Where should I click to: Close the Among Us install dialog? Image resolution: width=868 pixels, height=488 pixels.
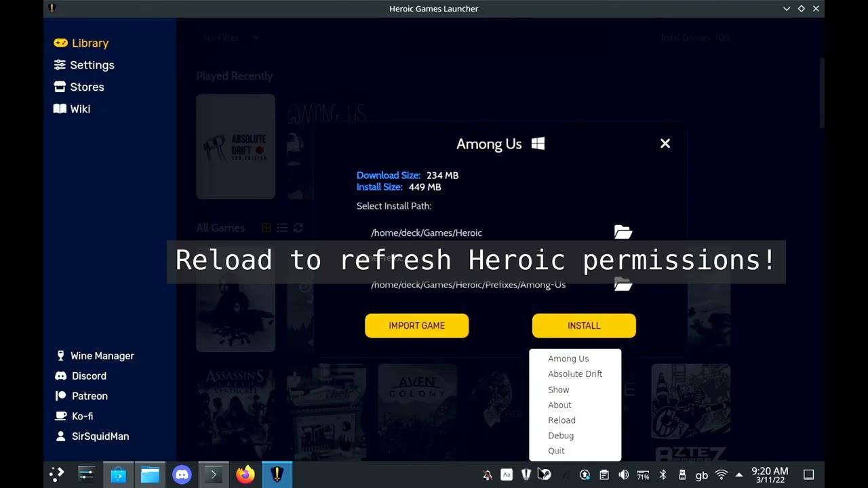point(665,144)
